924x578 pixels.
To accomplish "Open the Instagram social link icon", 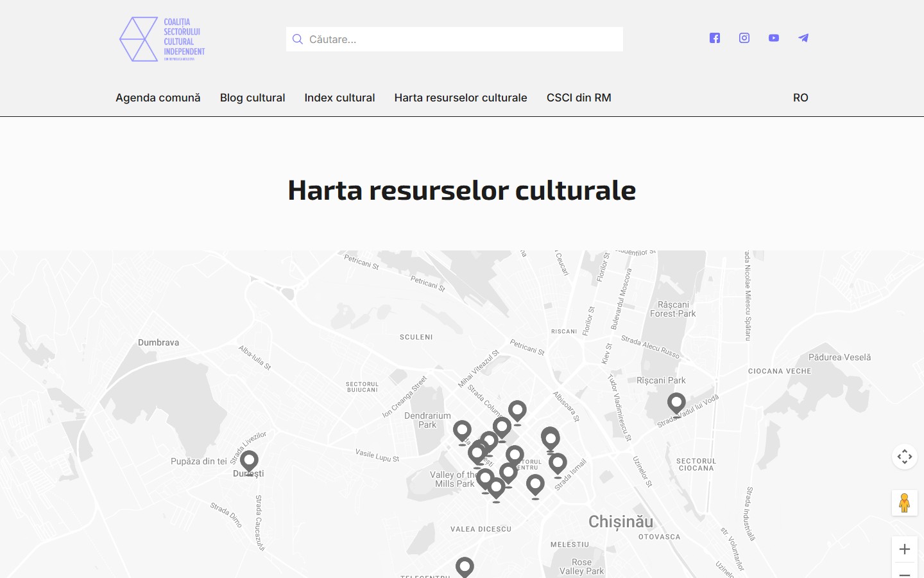I will [x=744, y=38].
